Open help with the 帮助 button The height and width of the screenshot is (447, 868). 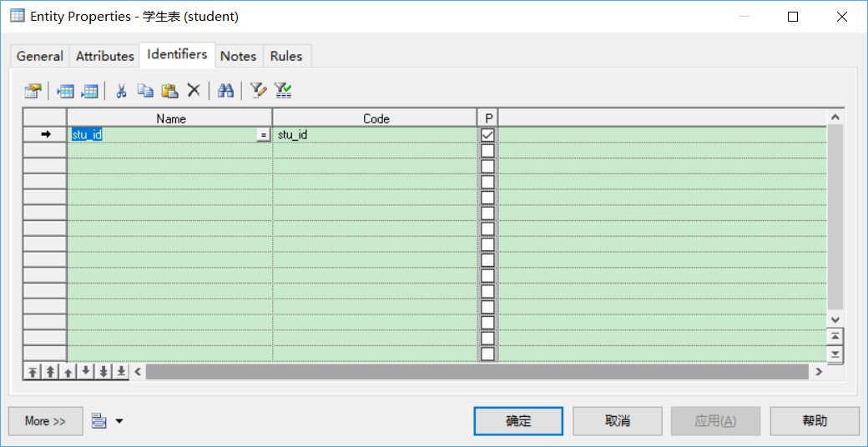[815, 421]
